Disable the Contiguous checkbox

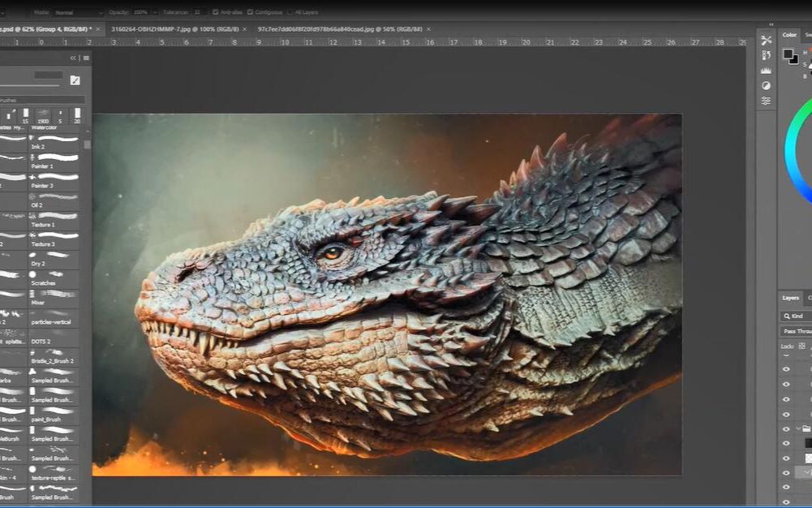[249, 13]
